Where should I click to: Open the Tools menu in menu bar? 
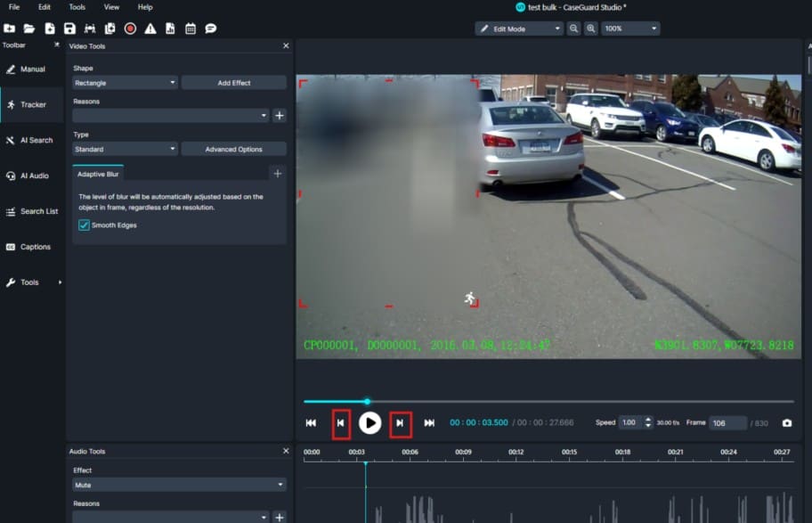(77, 7)
